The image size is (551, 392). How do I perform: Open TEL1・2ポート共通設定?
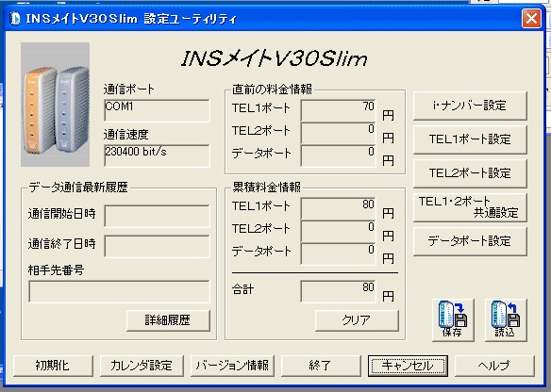pyautogui.click(x=470, y=207)
